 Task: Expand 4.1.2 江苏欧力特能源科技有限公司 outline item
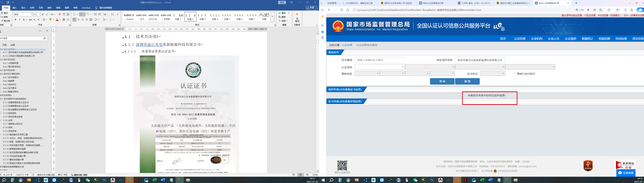pos(1,56)
